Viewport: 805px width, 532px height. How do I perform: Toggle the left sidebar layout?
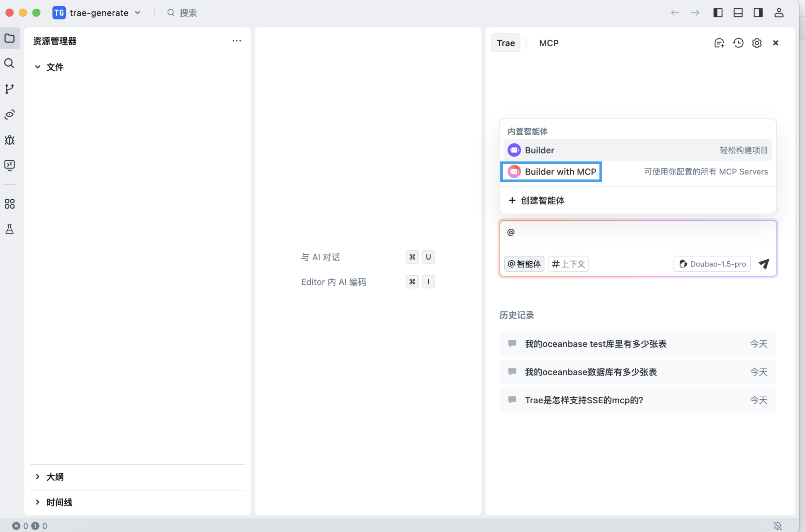(x=718, y=13)
